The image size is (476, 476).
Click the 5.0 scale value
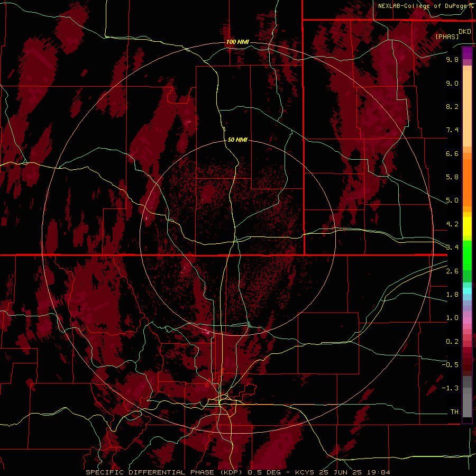(x=452, y=200)
